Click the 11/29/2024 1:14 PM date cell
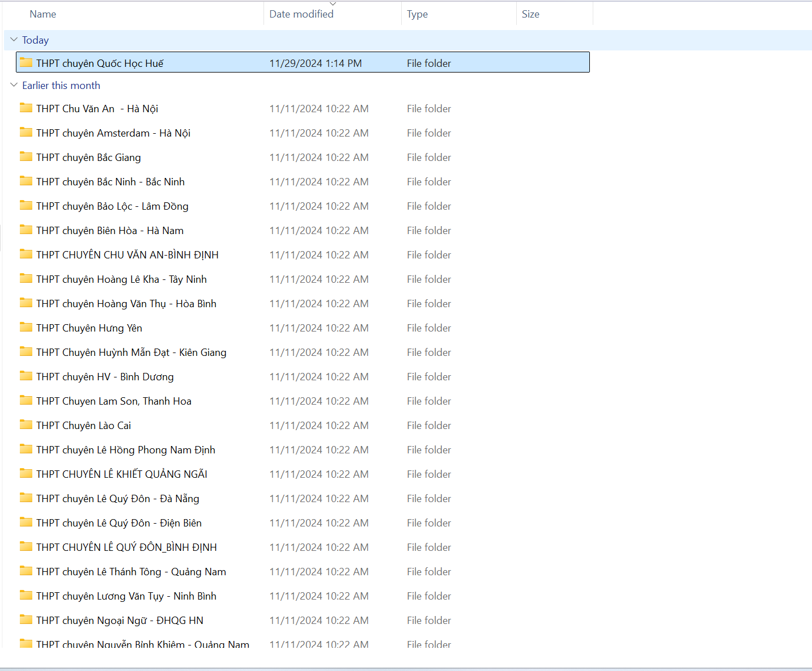The image size is (812, 671). pos(316,63)
